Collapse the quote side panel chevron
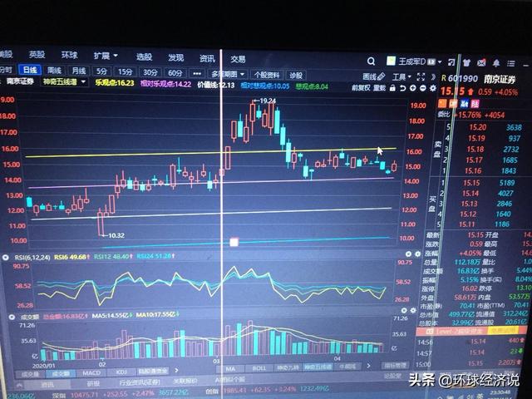 (433, 77)
